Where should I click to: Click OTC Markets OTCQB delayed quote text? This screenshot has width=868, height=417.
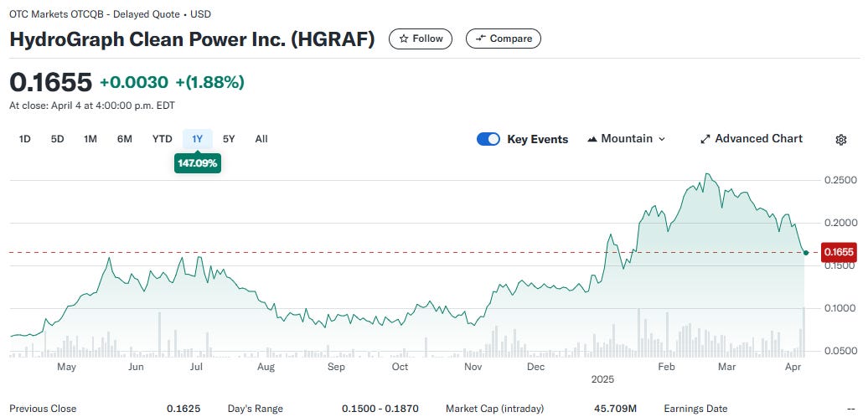110,14
